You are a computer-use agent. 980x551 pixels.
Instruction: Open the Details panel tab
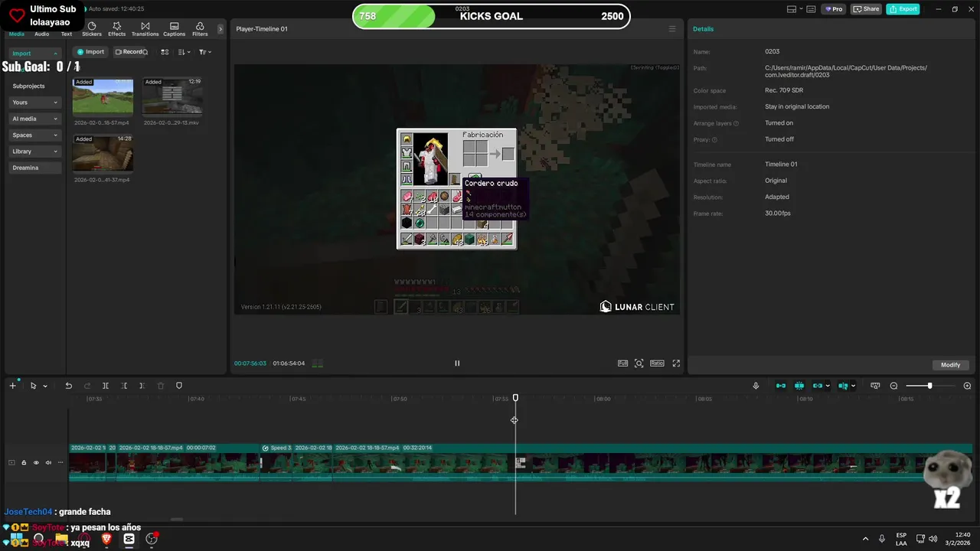click(x=703, y=29)
